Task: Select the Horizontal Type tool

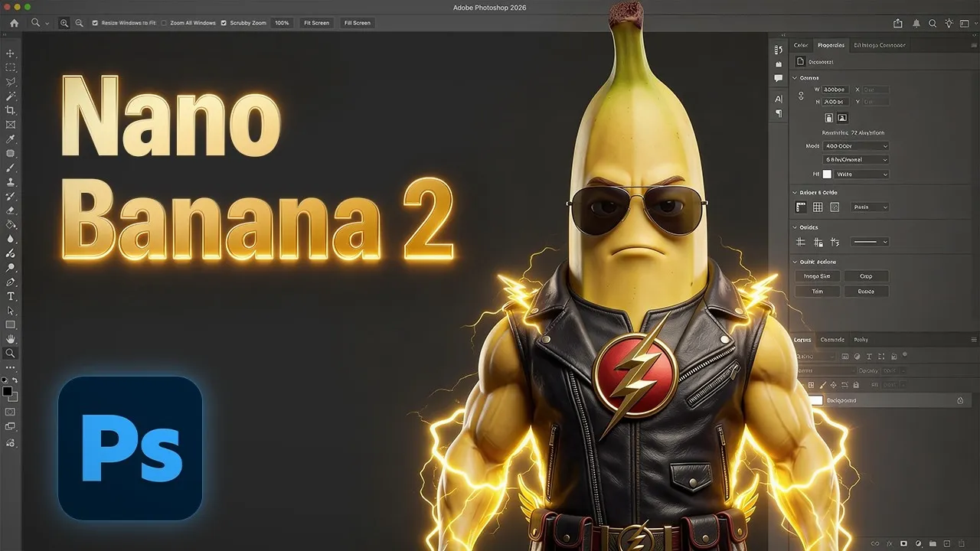Action: pyautogui.click(x=11, y=296)
